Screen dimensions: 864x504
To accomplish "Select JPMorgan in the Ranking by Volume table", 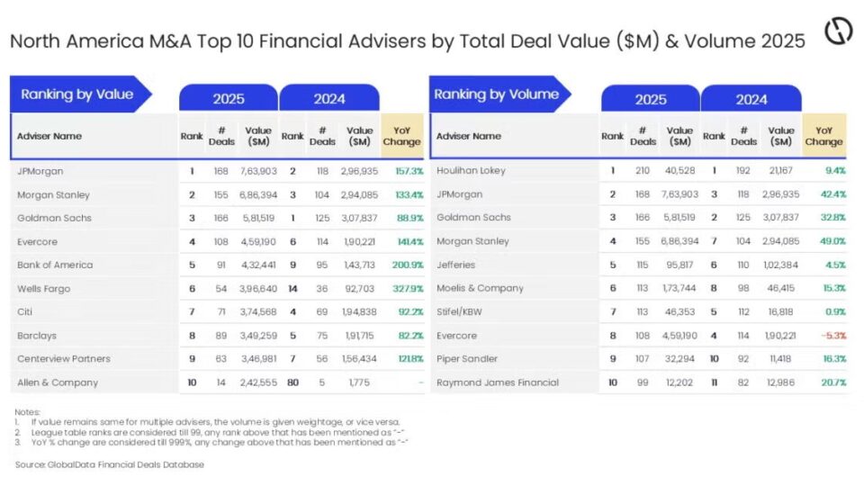I will [x=459, y=194].
